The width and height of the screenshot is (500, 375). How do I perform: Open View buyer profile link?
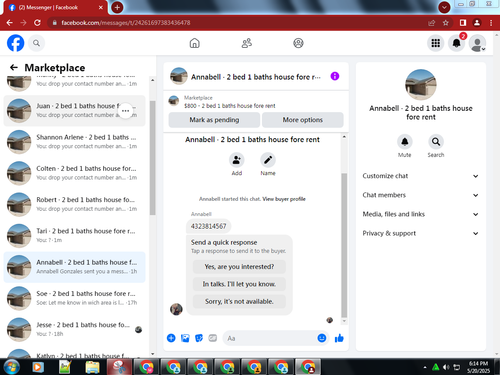284,199
